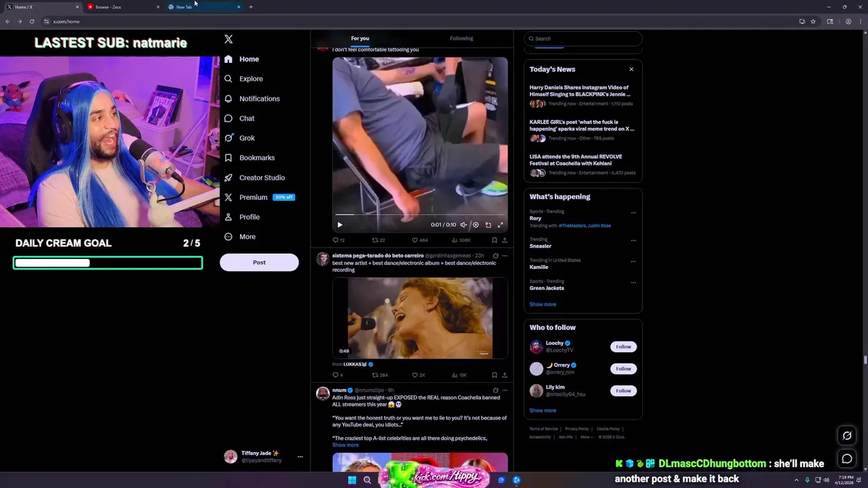Viewport: 868px width, 488px height.
Task: Open Windows Start menu
Action: coord(352,480)
